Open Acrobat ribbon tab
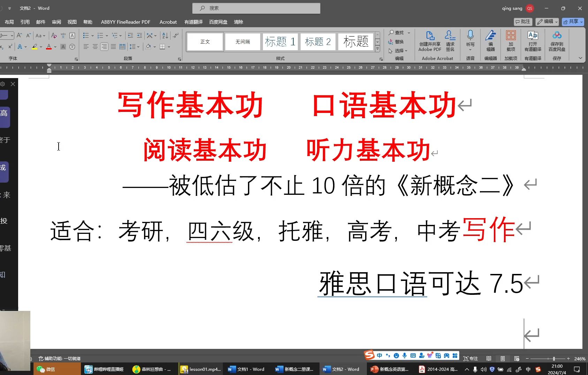Viewport: 588px width, 375px height. point(168,22)
